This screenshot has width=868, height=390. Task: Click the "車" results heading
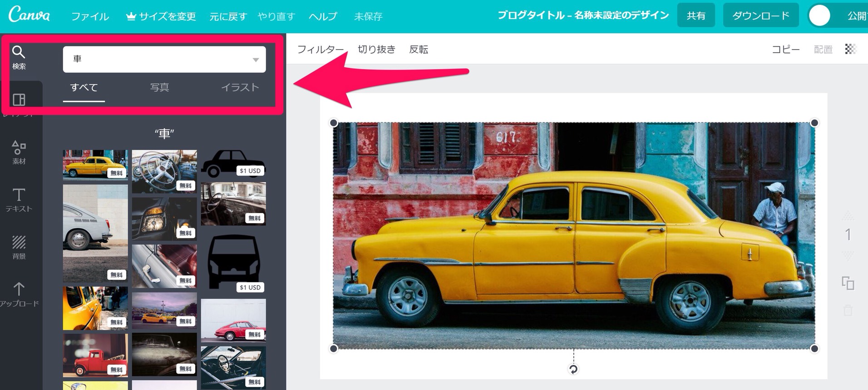pyautogui.click(x=164, y=134)
